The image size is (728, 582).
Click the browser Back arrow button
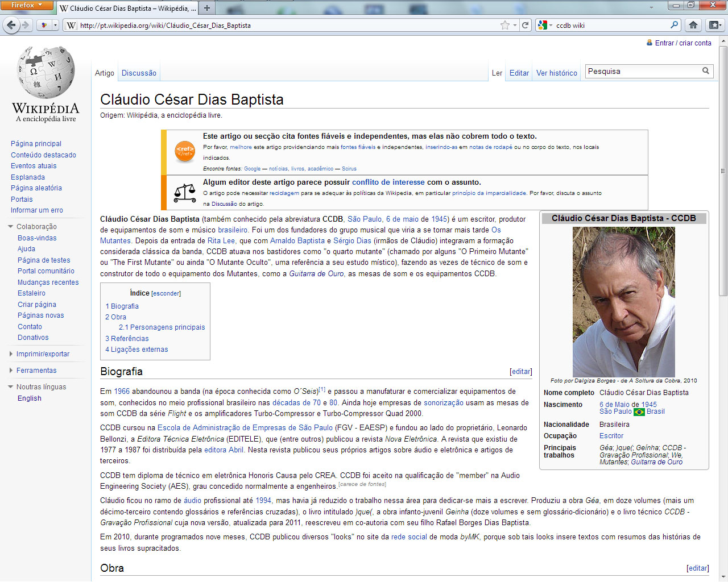pyautogui.click(x=11, y=25)
